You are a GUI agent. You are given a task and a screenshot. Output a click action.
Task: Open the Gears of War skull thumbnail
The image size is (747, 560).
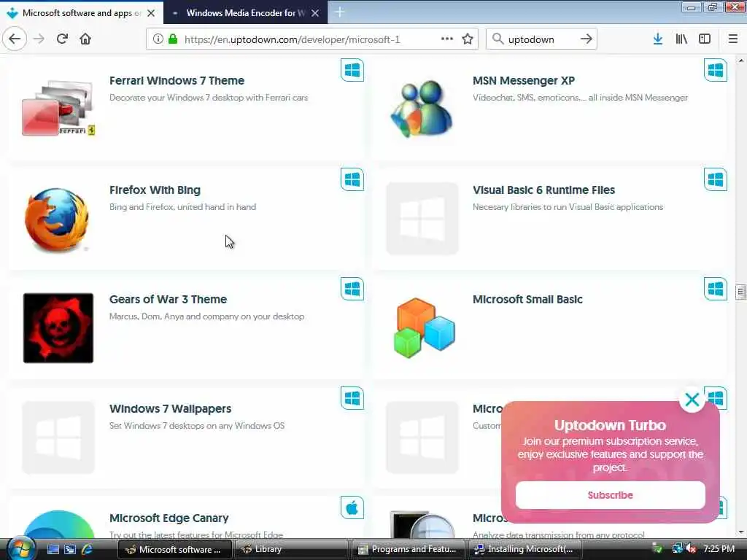tap(58, 328)
